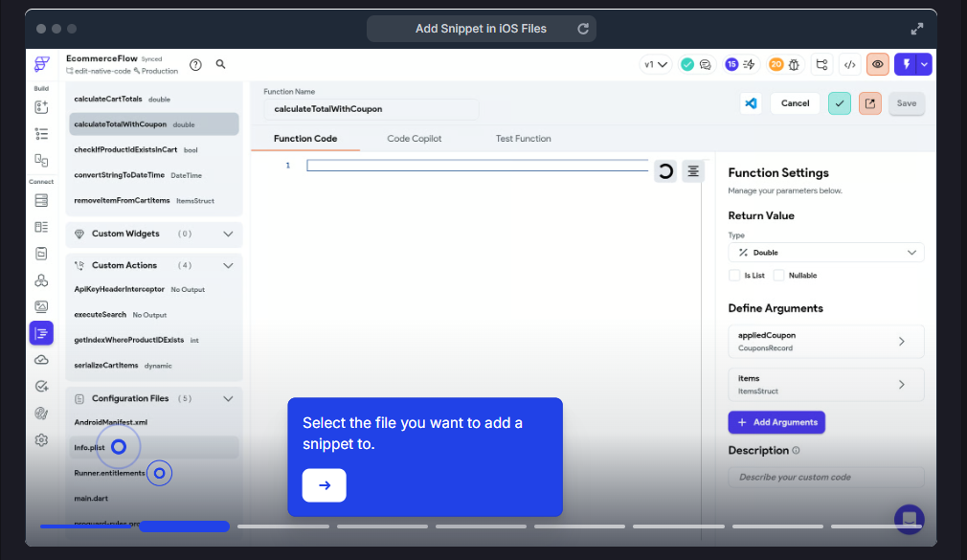Collapse the Custom Actions section

[x=228, y=265]
